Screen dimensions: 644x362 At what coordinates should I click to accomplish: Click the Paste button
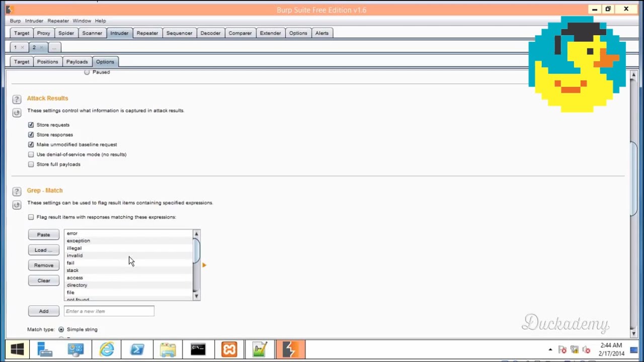(44, 235)
